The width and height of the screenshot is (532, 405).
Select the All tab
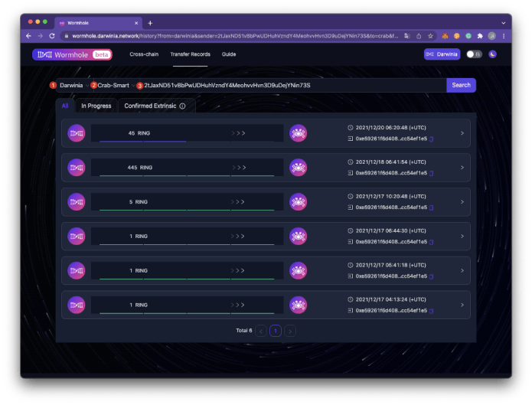(65, 106)
